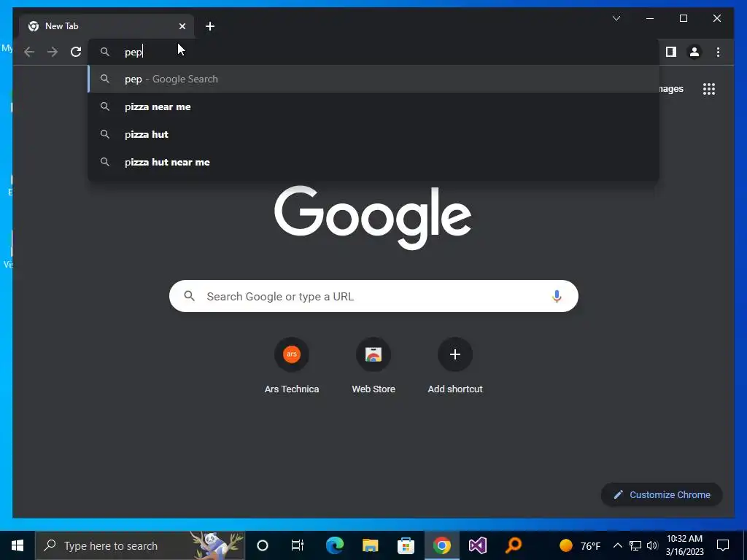Open the volume control tray icon
This screenshot has height=560, width=747.
[x=652, y=545]
